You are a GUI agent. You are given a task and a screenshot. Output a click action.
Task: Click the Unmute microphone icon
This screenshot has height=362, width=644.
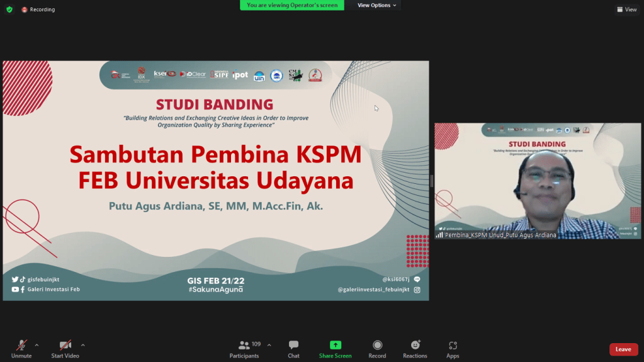21,345
